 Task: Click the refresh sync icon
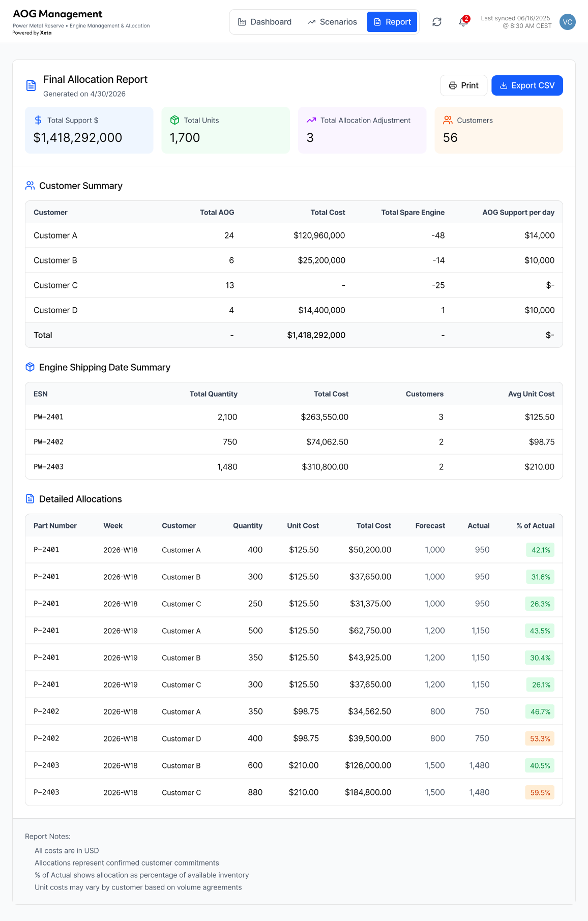tap(437, 22)
